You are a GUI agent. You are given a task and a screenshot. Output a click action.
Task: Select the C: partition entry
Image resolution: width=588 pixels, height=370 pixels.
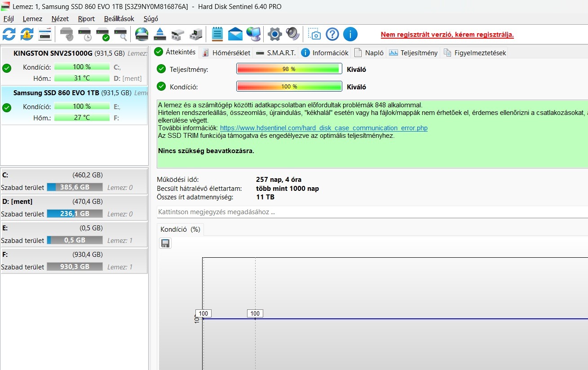click(74, 181)
